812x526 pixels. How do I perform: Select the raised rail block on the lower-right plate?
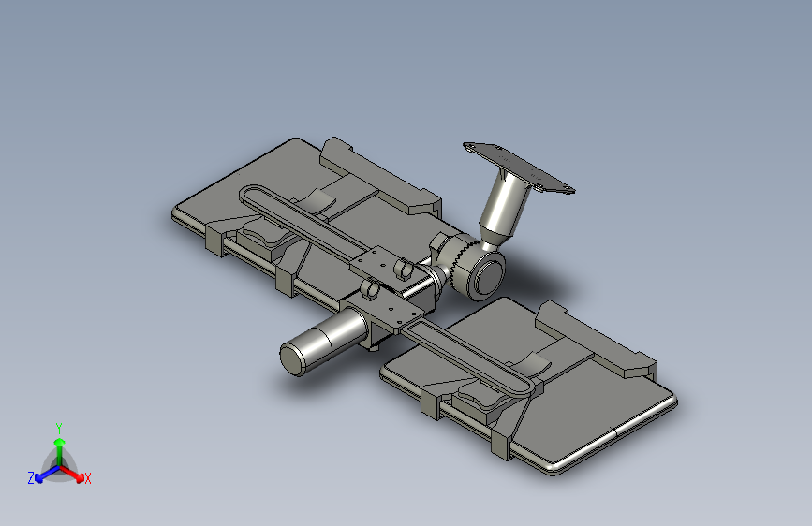pyautogui.click(x=596, y=339)
